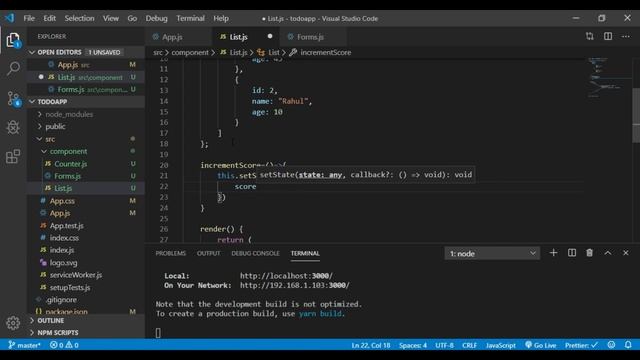The height and width of the screenshot is (360, 640).
Task: Split the terminal panel
Action: [x=572, y=253]
